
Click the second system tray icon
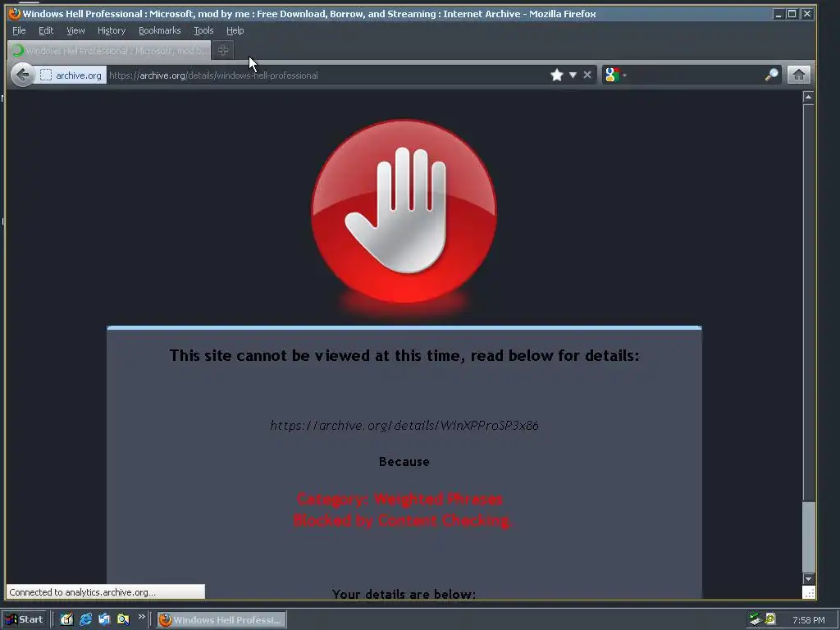tap(770, 619)
